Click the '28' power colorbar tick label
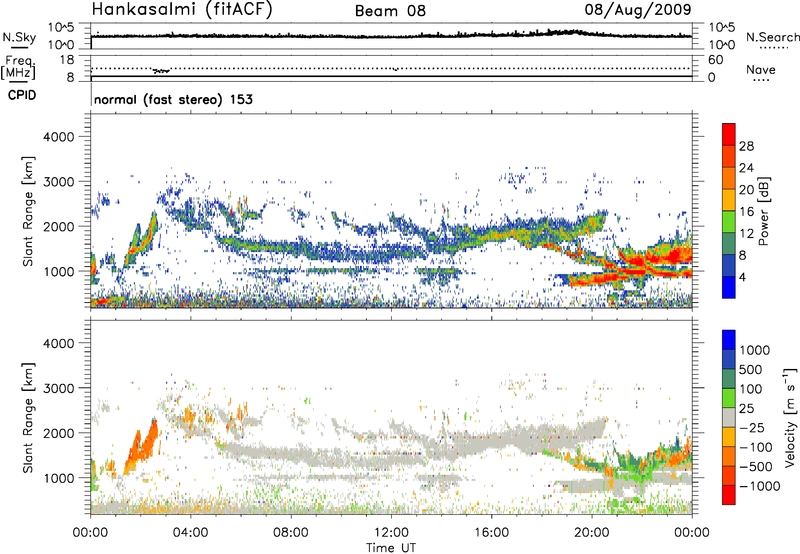 (x=746, y=146)
